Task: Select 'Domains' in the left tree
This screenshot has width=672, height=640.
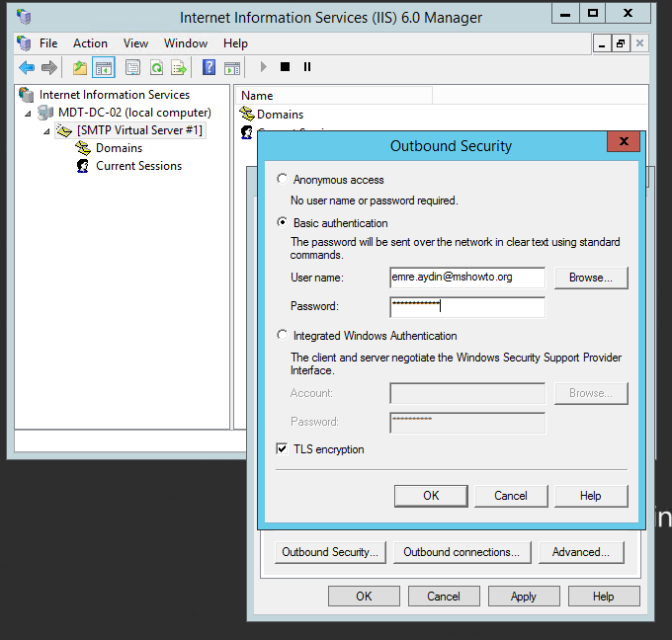Action: click(119, 148)
